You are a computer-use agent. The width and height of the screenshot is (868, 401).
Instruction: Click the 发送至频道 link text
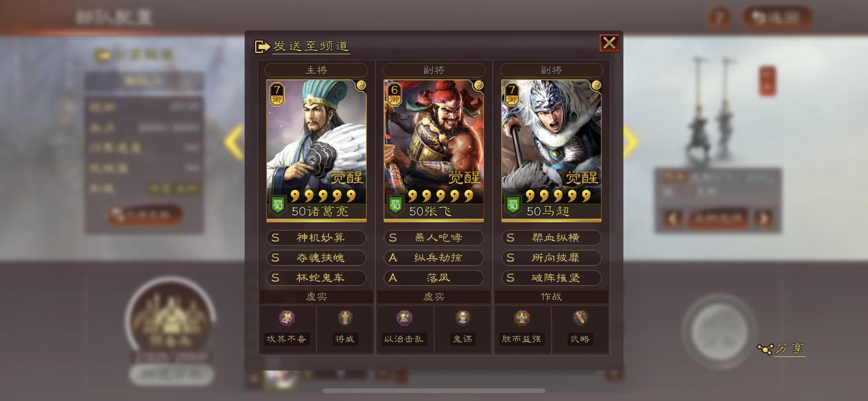pyautogui.click(x=311, y=46)
